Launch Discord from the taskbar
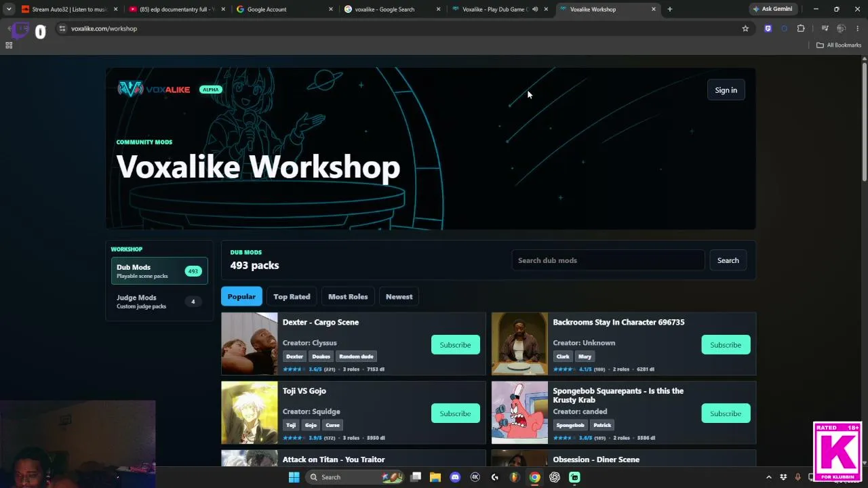This screenshot has width=868, height=488. pos(455,477)
